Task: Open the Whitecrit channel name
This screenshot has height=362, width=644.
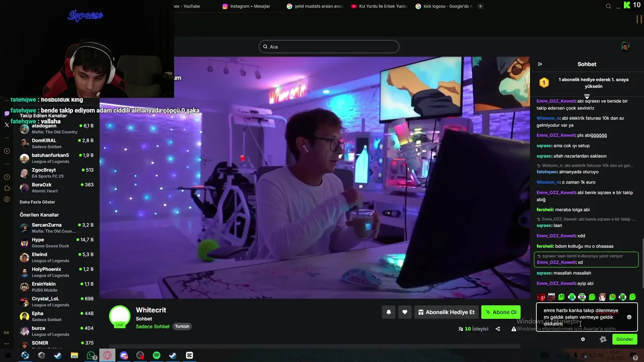Action: point(151,310)
